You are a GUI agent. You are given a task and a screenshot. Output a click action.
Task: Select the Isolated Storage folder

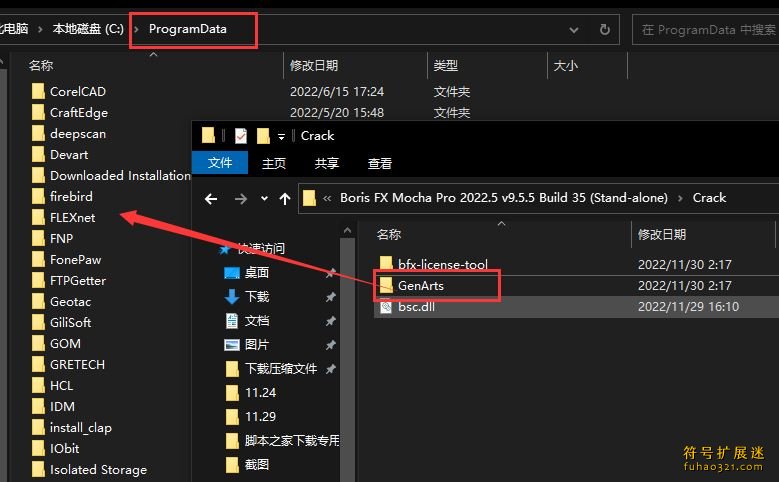pyautogui.click(x=89, y=470)
